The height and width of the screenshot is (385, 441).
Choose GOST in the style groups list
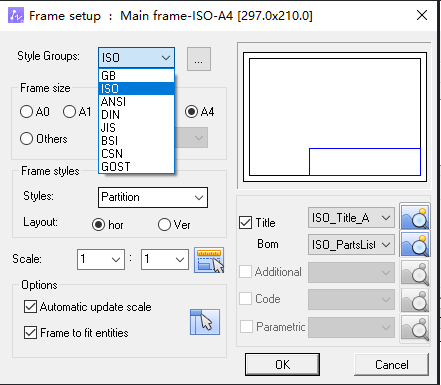click(136, 167)
